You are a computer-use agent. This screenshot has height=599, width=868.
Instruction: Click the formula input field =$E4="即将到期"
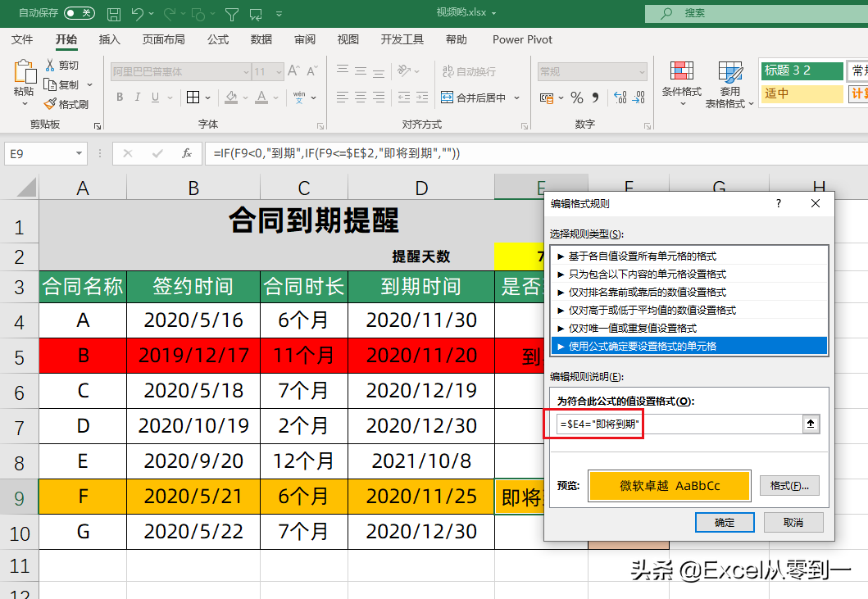coord(679,424)
